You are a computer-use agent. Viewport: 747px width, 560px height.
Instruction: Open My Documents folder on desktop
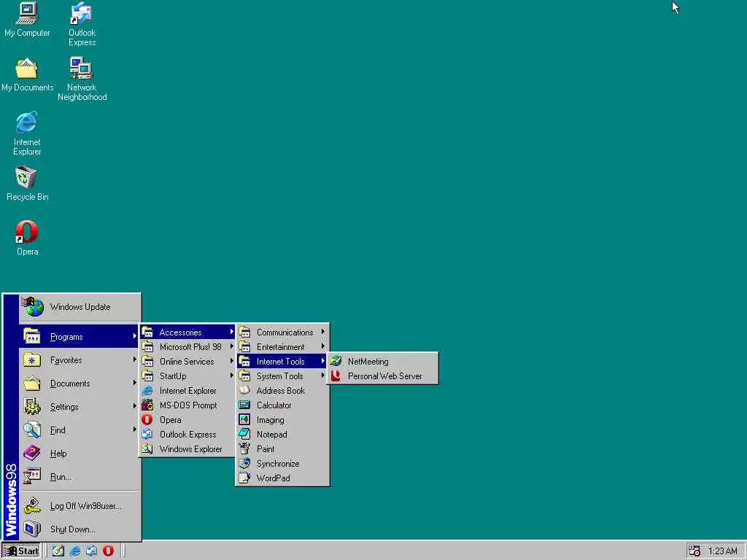pyautogui.click(x=27, y=74)
